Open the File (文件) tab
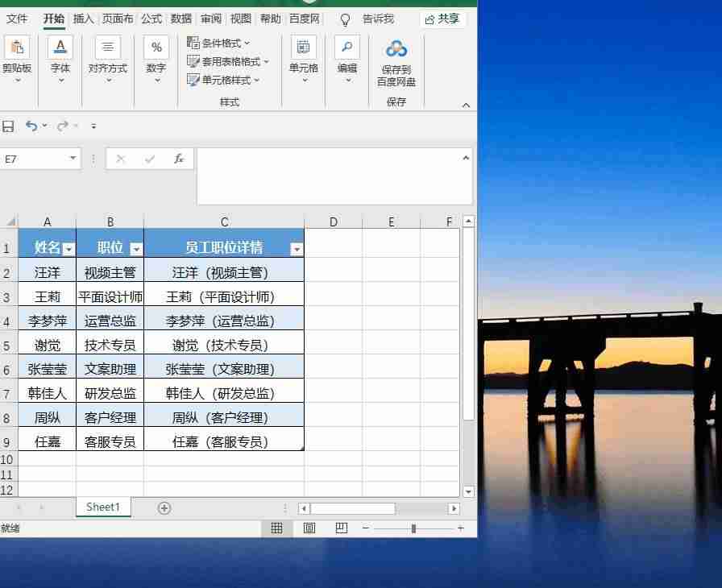This screenshot has height=588, width=722. 17,19
